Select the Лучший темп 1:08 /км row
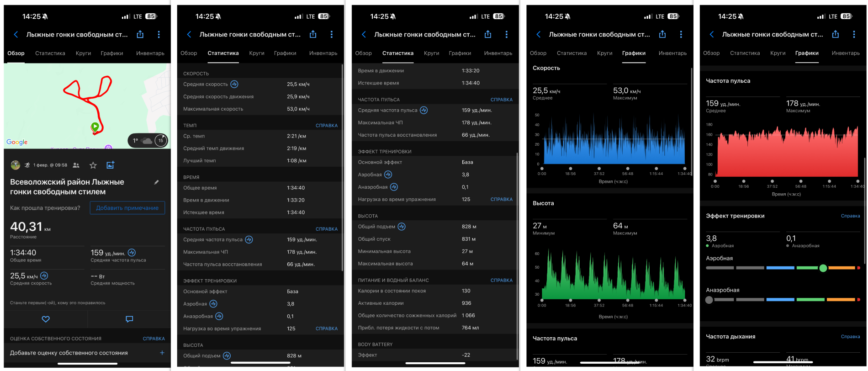 click(259, 160)
